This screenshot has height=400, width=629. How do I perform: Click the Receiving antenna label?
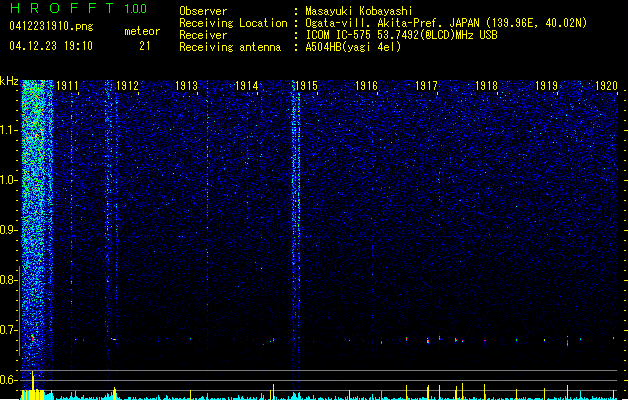(230, 47)
